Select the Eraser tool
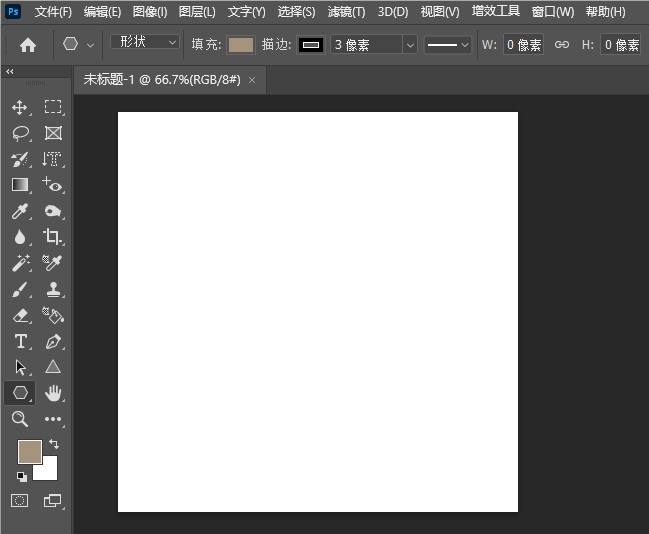This screenshot has width=649, height=534. tap(20, 315)
